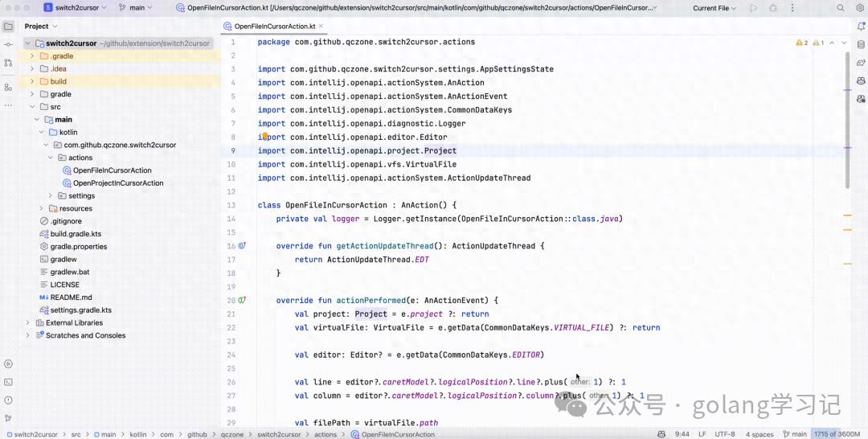Click the Debug bug icon in toolbar
The height and width of the screenshot is (439, 868).
click(x=773, y=8)
